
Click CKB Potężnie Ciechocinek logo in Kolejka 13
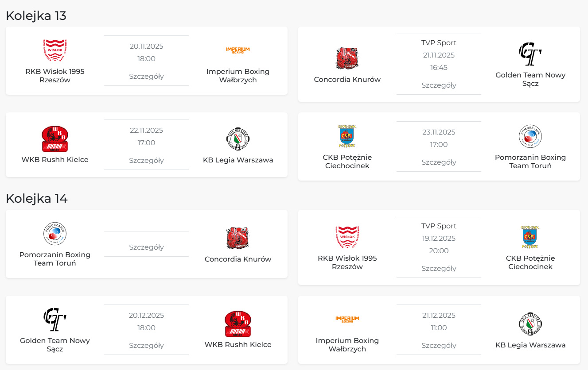pyautogui.click(x=347, y=136)
